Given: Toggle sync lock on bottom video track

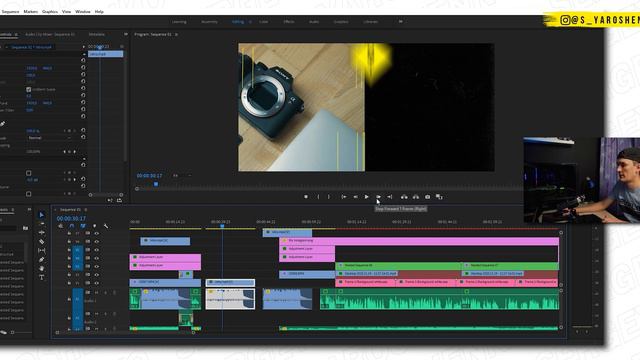Looking at the screenshot, I should [88, 282].
